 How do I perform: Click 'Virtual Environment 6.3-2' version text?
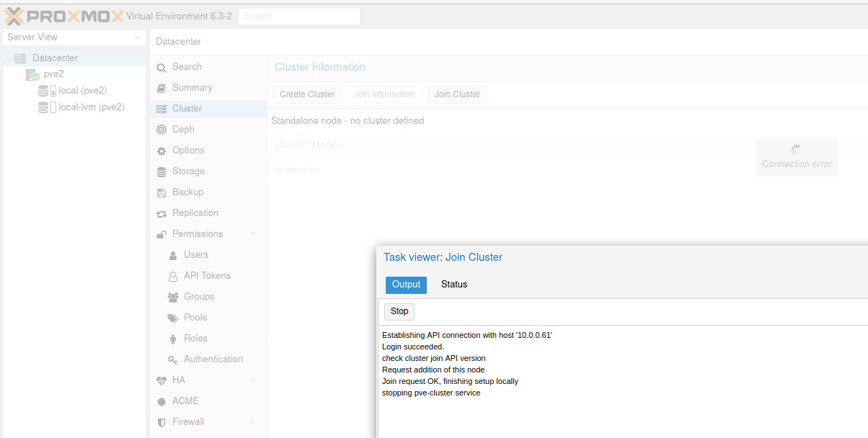[179, 16]
